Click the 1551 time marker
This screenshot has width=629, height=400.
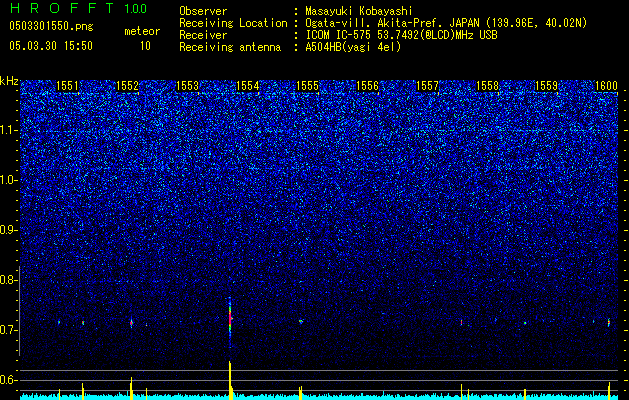67,86
